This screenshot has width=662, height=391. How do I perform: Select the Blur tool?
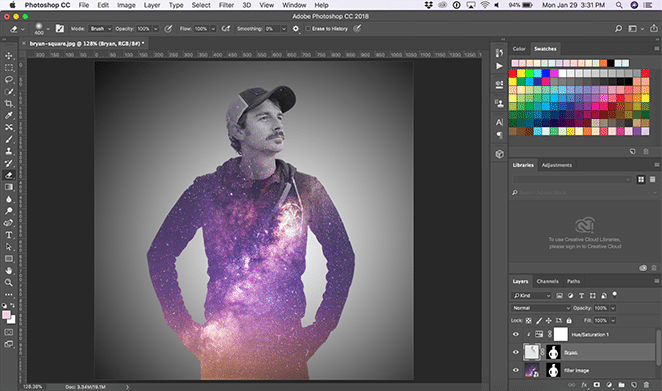tap(8, 199)
